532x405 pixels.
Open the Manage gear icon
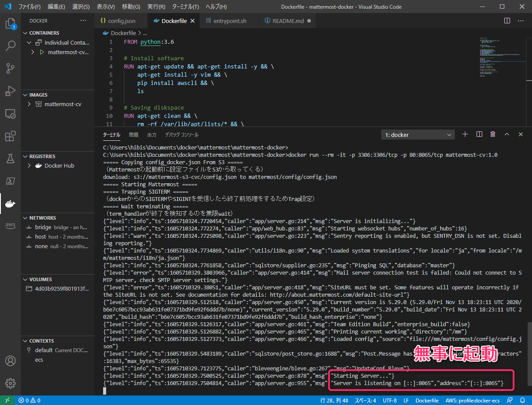point(10,383)
